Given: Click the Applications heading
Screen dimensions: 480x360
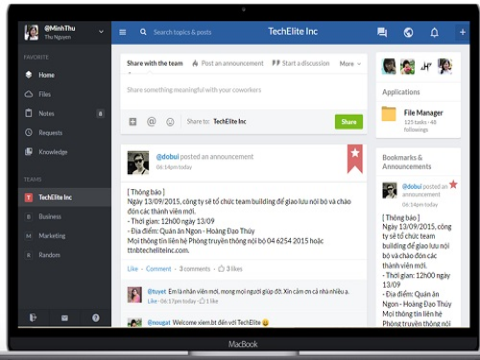Looking at the screenshot, I should point(401,92).
